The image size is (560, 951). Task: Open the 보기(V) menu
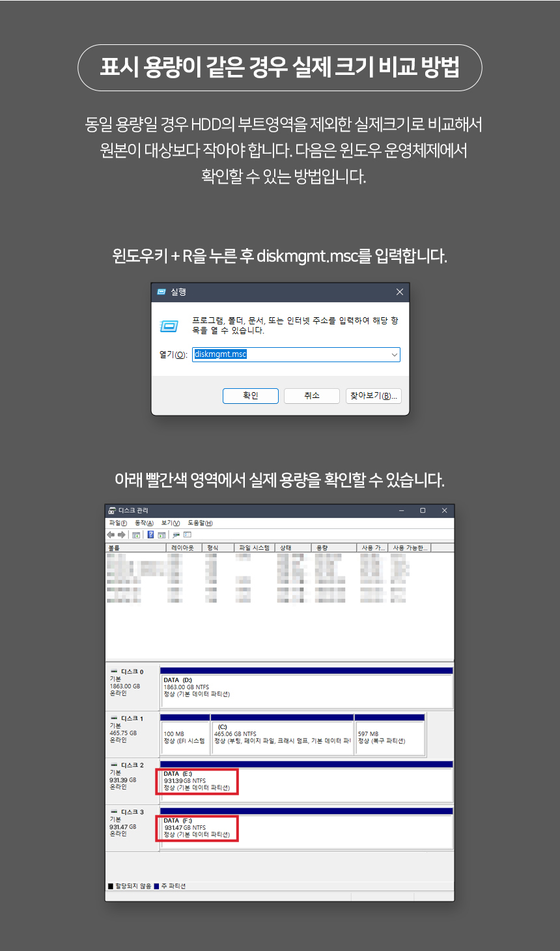click(x=170, y=523)
